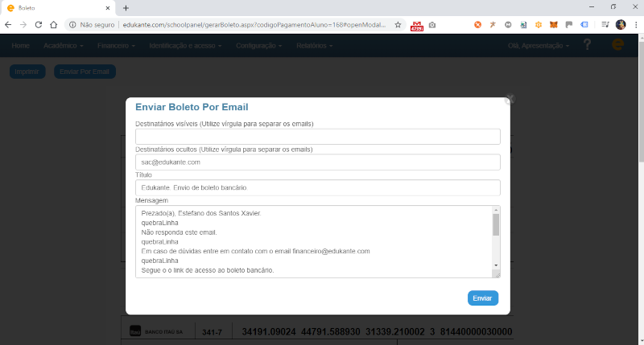644x345 pixels.
Task: Focus the Destinatários visíveis email field
Action: 317,137
